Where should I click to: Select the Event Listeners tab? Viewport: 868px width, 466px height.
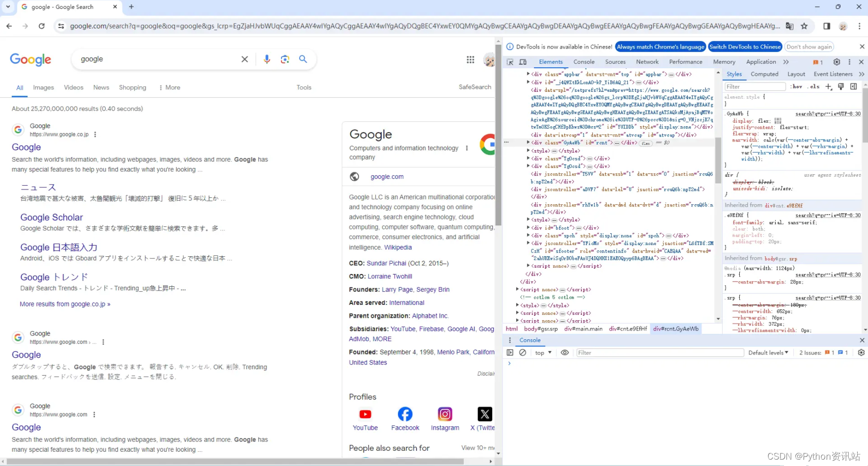point(833,74)
